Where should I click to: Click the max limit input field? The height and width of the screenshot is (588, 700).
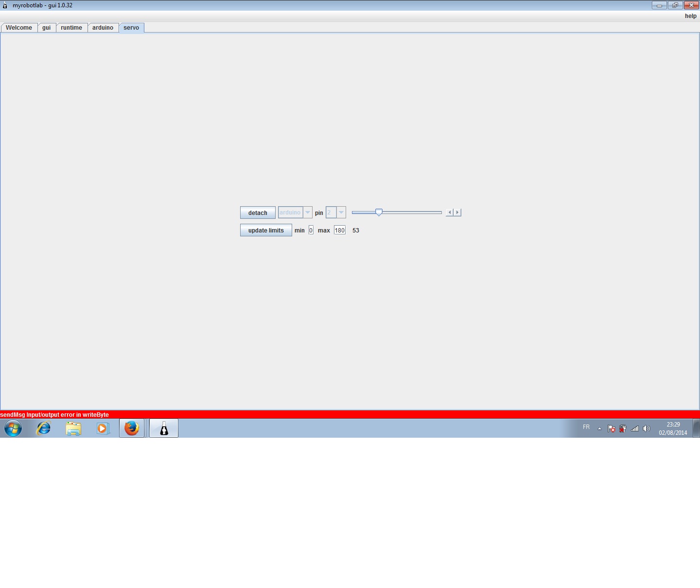(x=339, y=231)
